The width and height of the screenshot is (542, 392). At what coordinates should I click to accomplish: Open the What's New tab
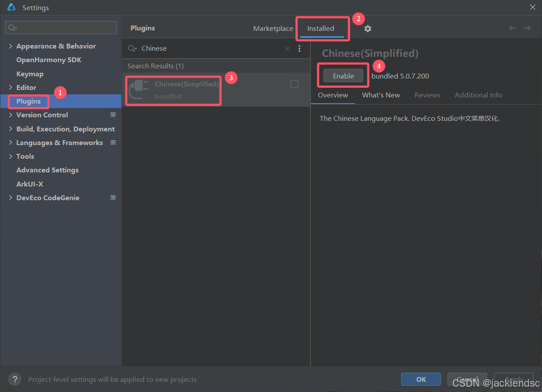tap(381, 95)
